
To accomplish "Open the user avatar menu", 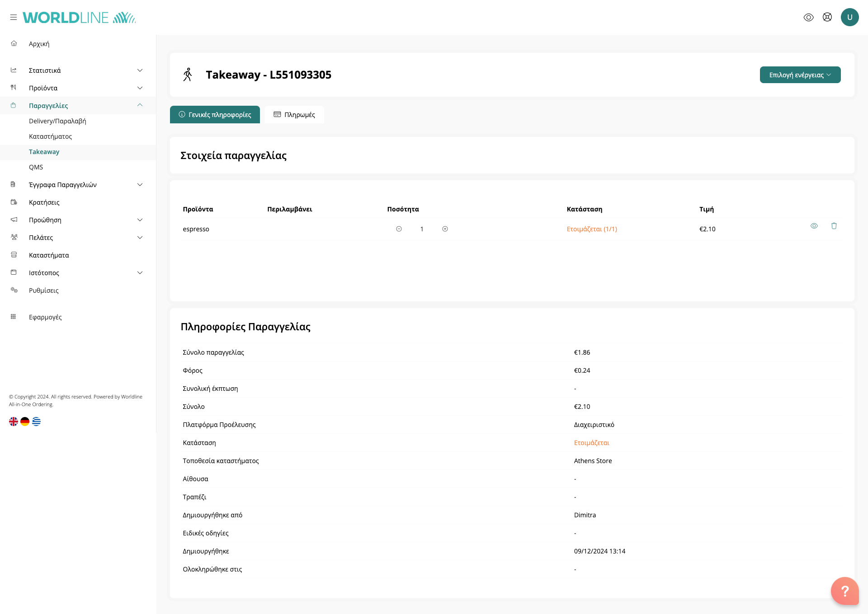I will point(849,17).
